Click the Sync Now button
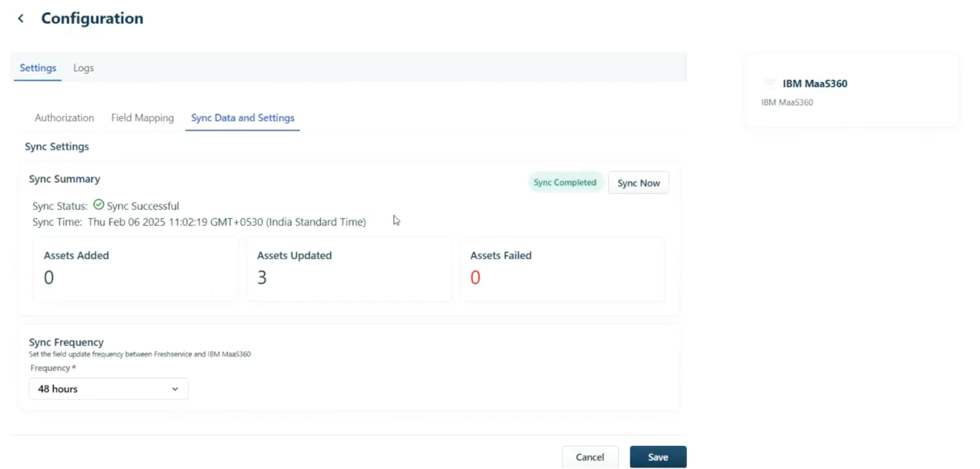The width and height of the screenshot is (980, 469). click(638, 183)
